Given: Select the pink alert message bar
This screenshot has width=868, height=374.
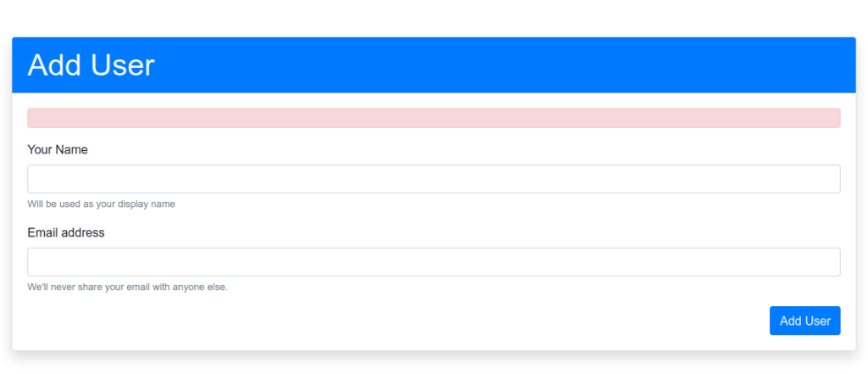Looking at the screenshot, I should (433, 118).
